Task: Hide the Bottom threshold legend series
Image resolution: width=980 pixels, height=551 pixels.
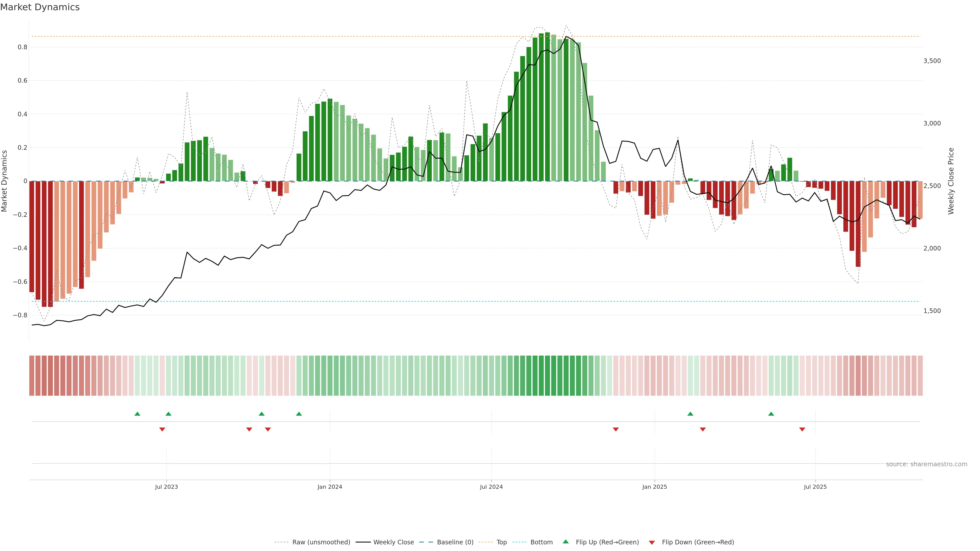Action: click(541, 542)
